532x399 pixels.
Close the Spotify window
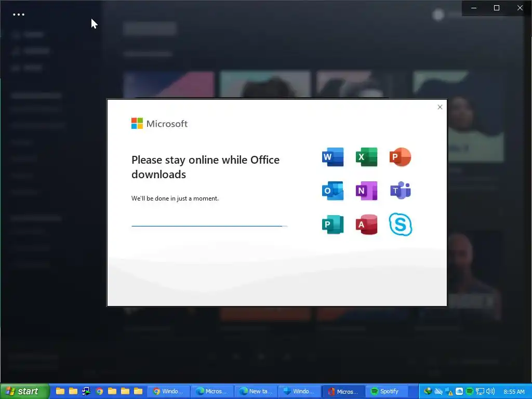(x=520, y=8)
